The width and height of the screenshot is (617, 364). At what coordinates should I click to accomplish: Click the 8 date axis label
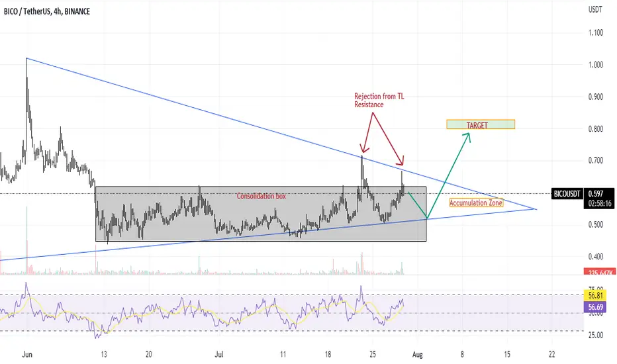[462, 355]
